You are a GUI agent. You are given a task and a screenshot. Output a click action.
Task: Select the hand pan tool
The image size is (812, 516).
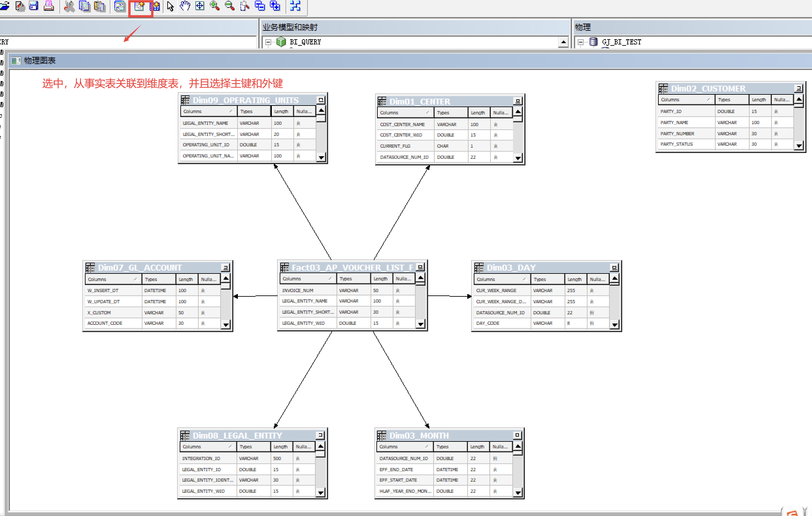[185, 6]
